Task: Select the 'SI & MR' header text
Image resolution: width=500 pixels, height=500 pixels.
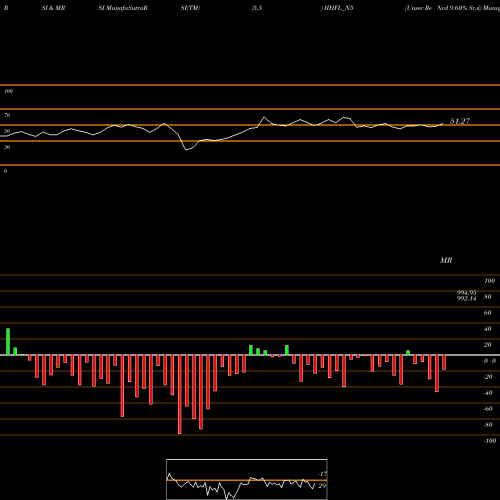Action: [53, 8]
